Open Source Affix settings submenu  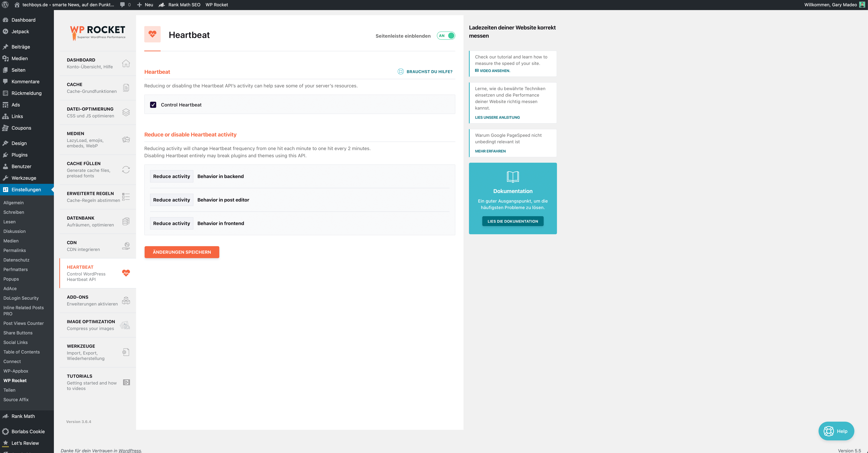coord(16,400)
